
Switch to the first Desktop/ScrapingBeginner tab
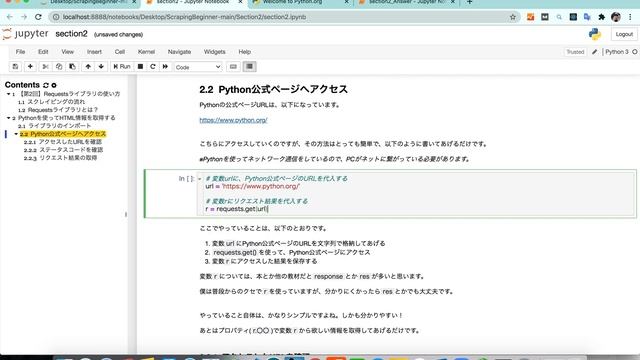(x=89, y=2)
